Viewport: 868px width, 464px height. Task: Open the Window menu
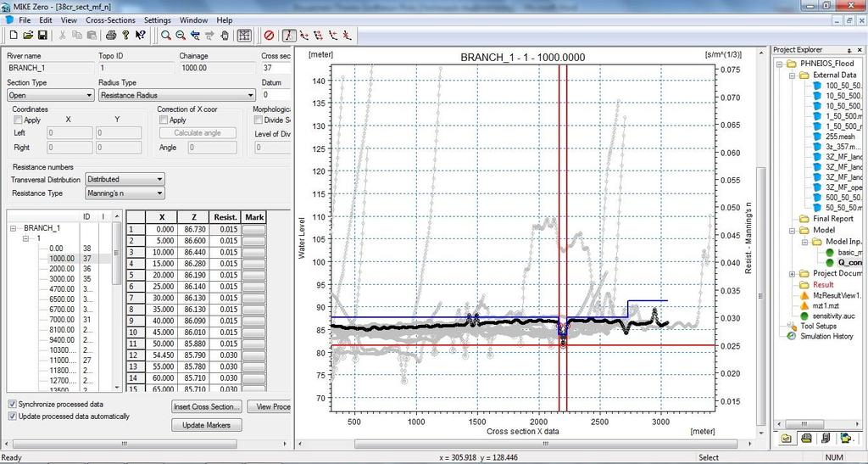[x=194, y=20]
